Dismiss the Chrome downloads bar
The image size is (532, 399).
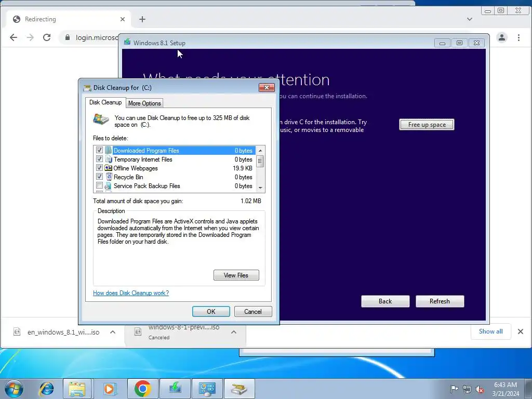point(521,331)
